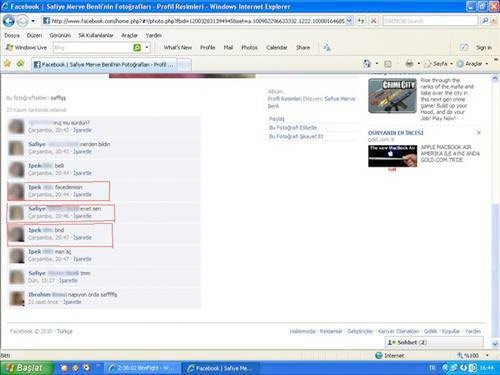Open the Düzen menu
Screen dimensions: 500x375
pyautogui.click(x=34, y=35)
